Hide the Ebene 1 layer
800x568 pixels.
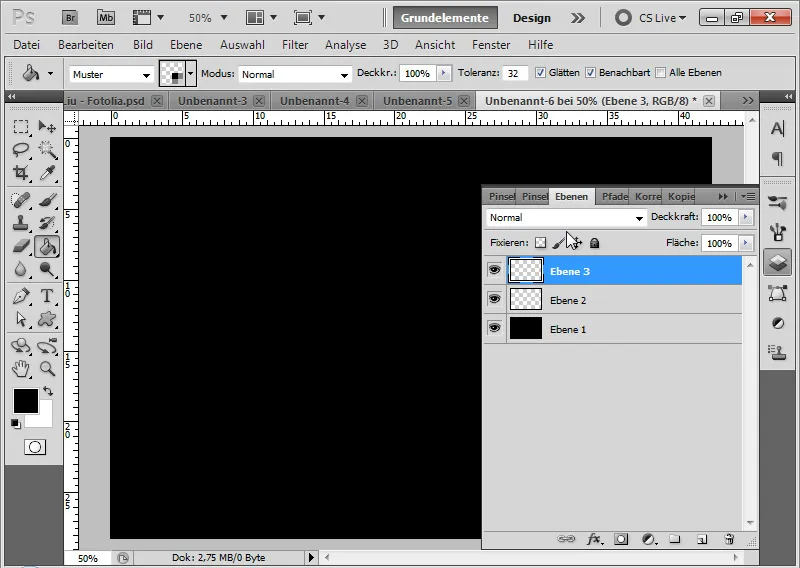coord(494,328)
